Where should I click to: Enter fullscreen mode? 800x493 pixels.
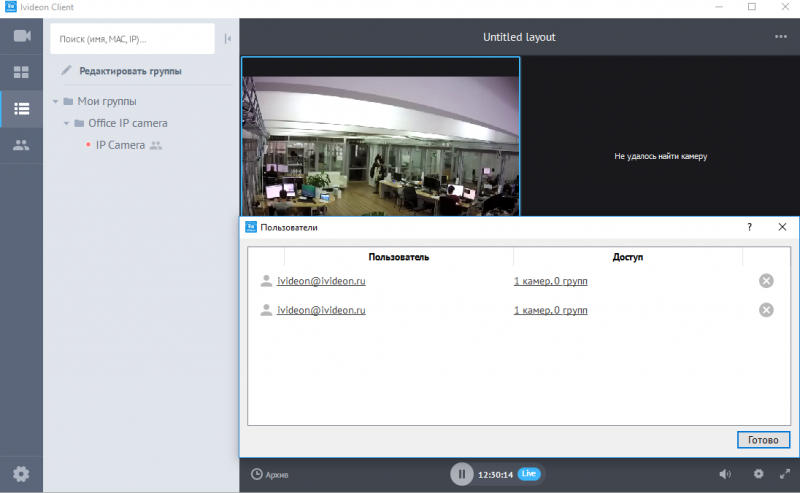point(784,474)
